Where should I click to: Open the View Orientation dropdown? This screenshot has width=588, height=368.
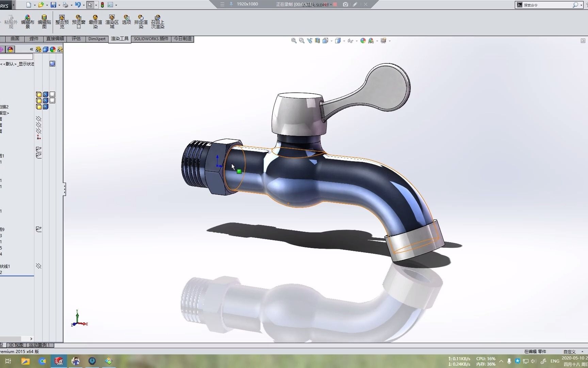(331, 41)
